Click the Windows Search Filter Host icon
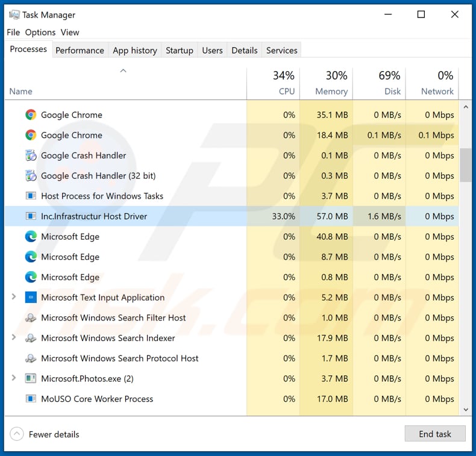476x456 pixels. click(x=31, y=317)
